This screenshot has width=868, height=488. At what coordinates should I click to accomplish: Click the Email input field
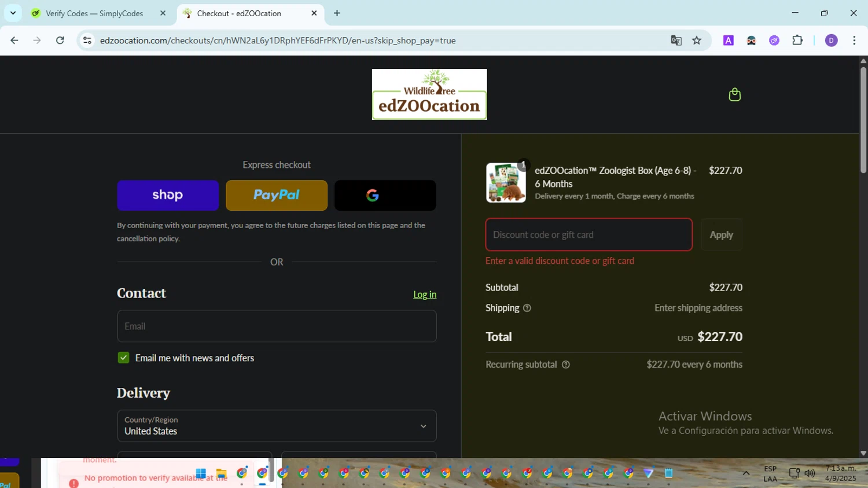coord(277,326)
